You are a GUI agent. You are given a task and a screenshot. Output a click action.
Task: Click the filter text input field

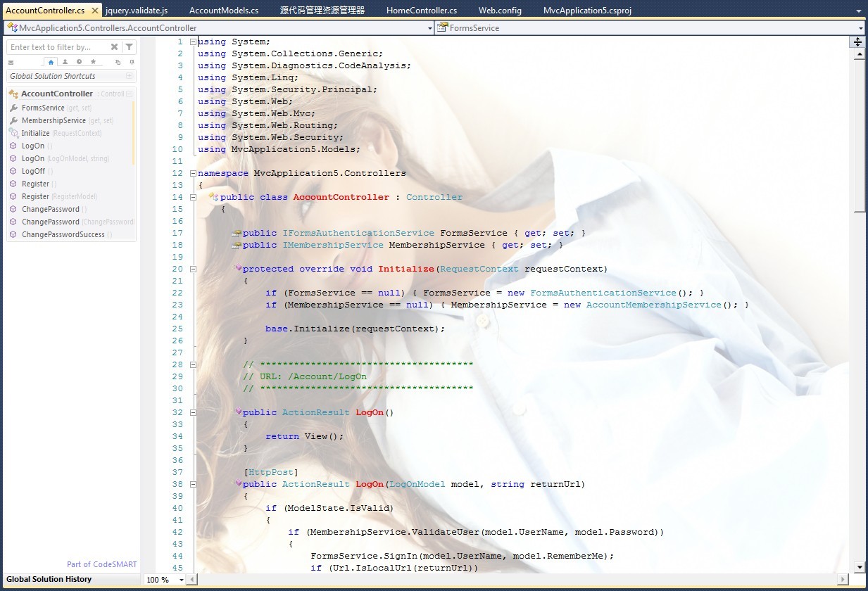(x=58, y=47)
